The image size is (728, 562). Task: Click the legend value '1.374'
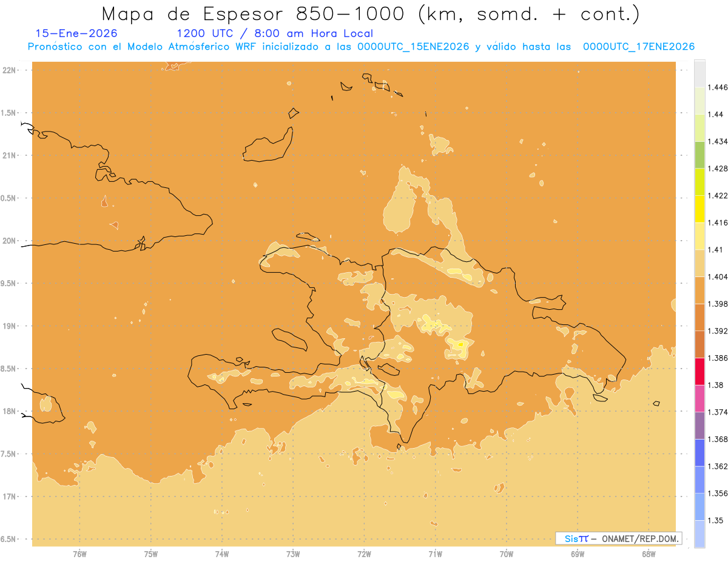coord(717,412)
